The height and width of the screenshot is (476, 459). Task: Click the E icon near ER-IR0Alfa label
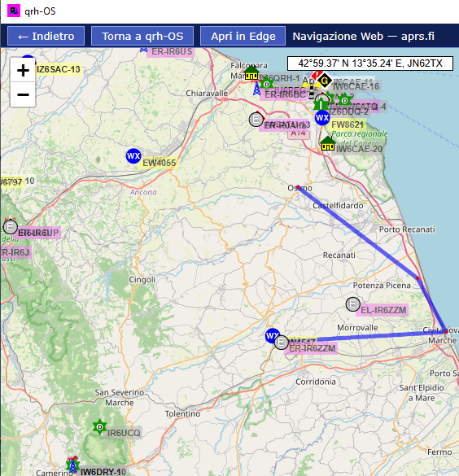tap(256, 120)
